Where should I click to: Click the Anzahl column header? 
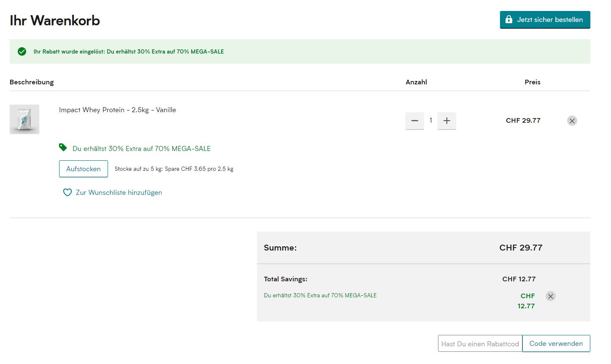pyautogui.click(x=416, y=82)
